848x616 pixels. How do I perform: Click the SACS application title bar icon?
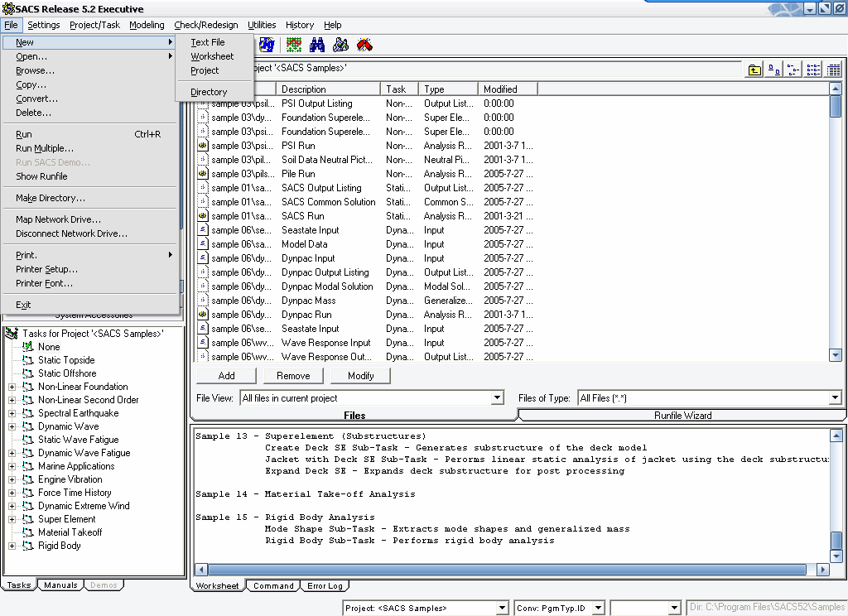coord(8,8)
